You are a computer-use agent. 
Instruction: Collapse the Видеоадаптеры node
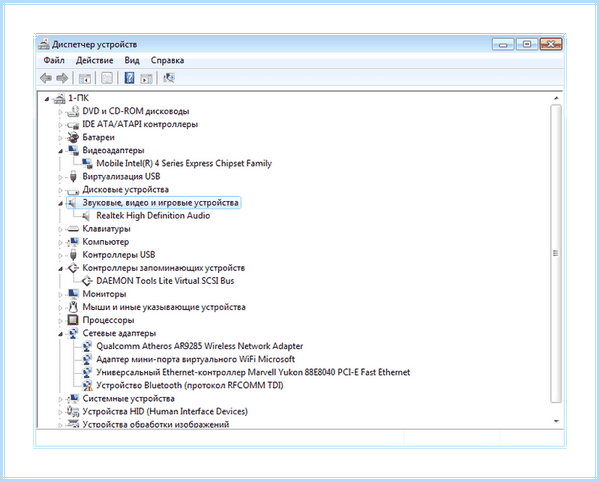(60, 151)
